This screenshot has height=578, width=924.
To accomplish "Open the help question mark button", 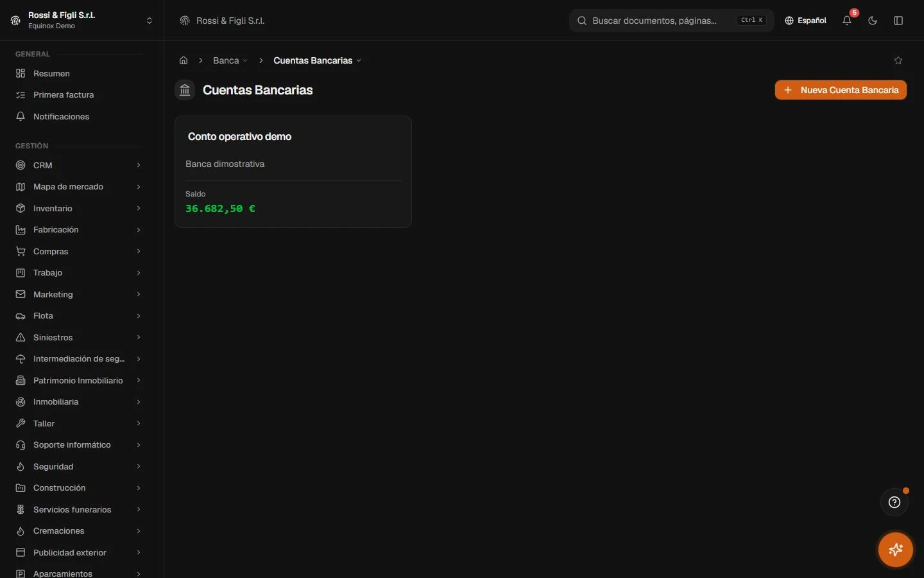I will (894, 502).
